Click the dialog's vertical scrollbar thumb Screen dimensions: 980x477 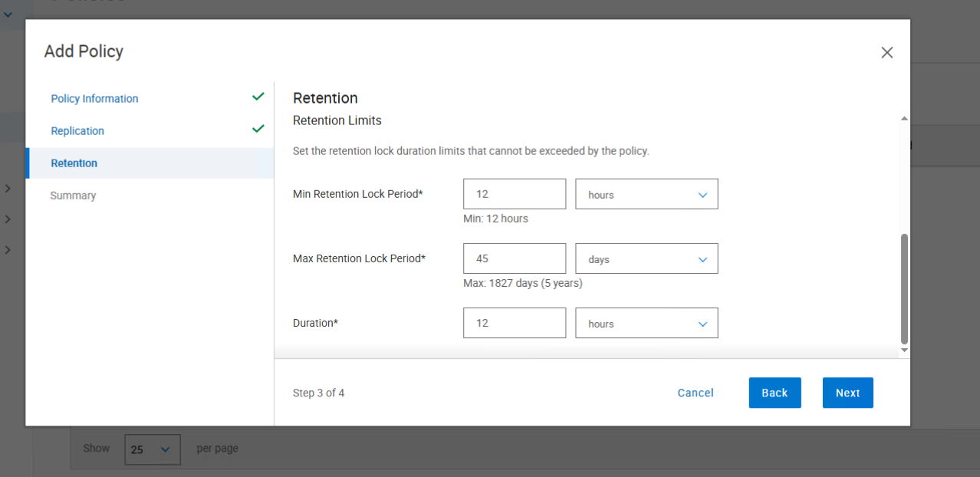coord(904,289)
